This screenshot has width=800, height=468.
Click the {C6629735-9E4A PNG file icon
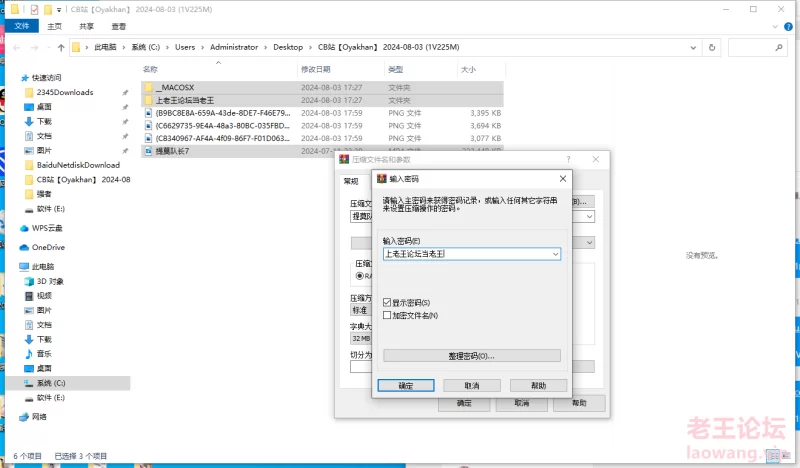click(148, 126)
